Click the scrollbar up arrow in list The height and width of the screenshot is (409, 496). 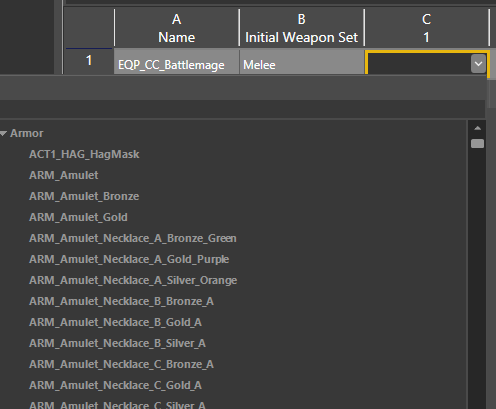(x=477, y=128)
